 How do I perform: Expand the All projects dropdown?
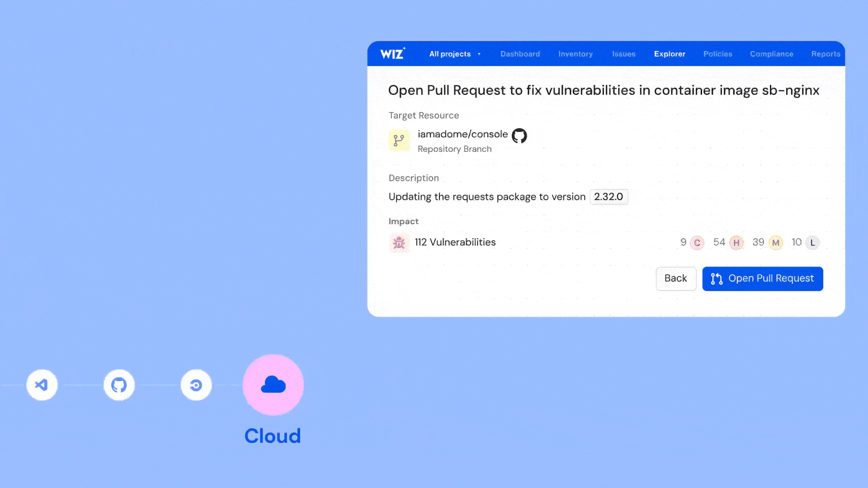coord(455,54)
